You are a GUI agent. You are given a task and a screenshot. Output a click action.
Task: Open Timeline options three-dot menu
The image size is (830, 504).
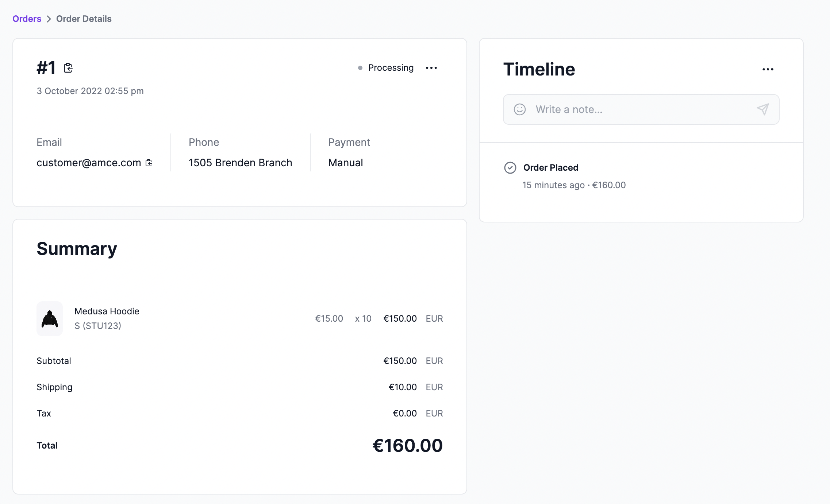coord(768,69)
